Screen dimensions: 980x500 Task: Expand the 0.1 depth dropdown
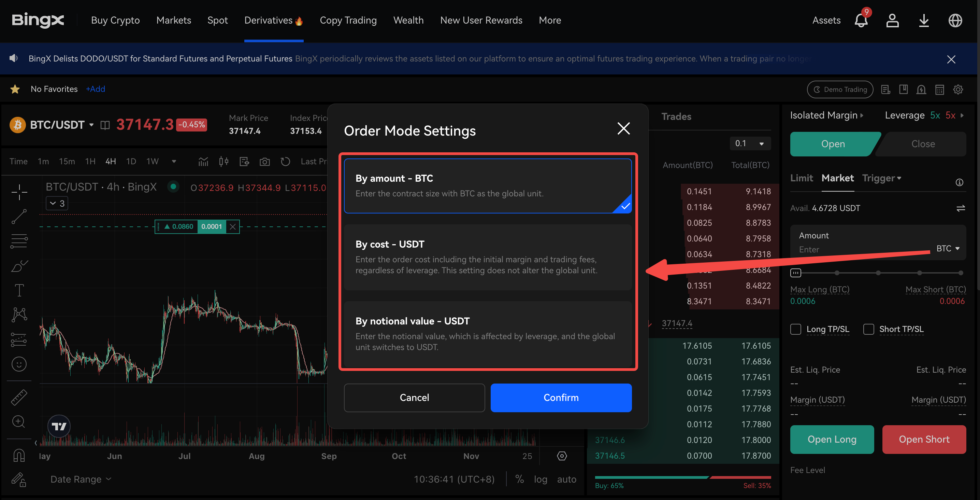pyautogui.click(x=750, y=143)
